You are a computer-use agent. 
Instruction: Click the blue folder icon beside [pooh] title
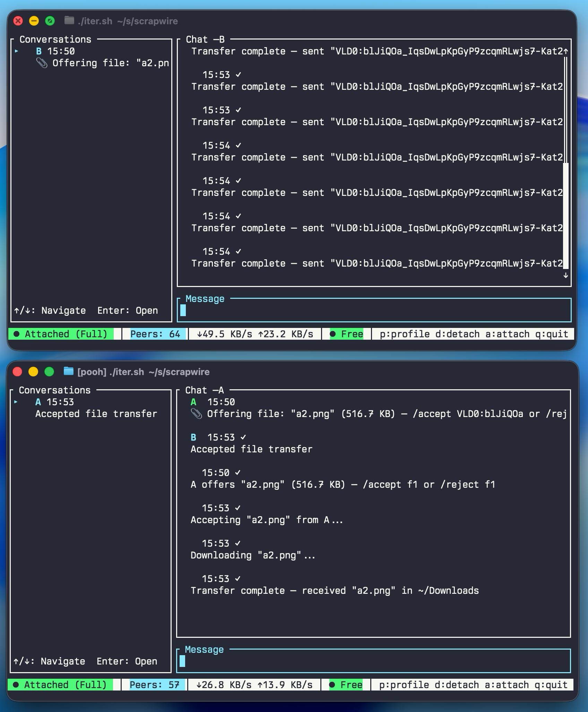click(69, 372)
